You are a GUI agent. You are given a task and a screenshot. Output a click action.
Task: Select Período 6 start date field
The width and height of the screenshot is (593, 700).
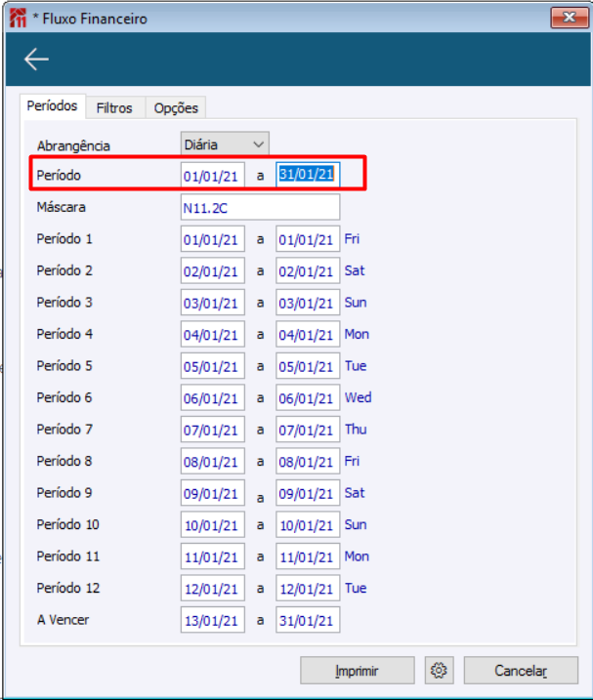[213, 397]
